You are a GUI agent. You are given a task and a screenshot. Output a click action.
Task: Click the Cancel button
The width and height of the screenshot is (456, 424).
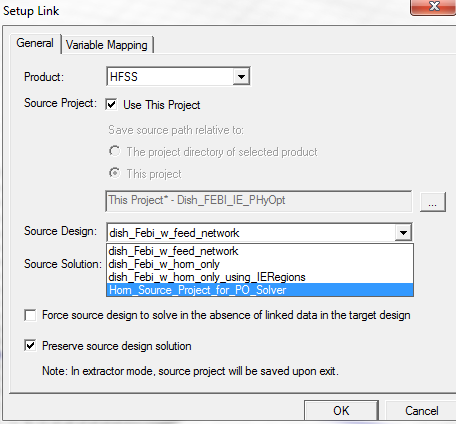421,411
